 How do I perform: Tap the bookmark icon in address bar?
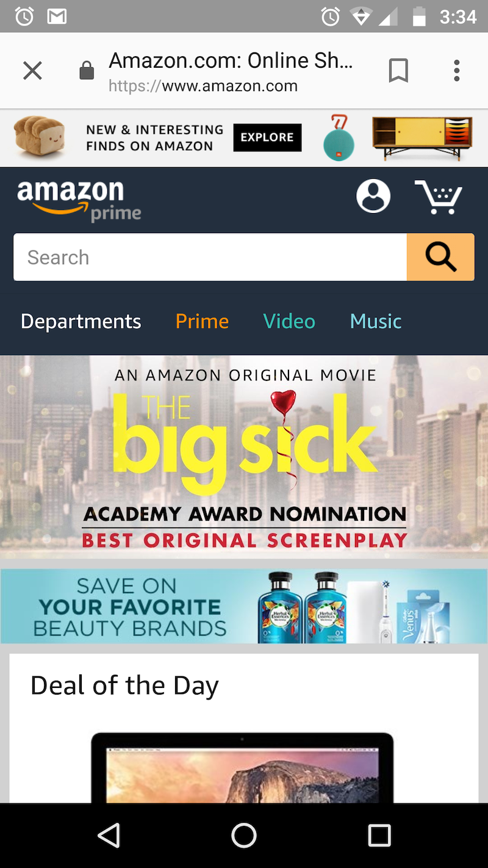coord(398,71)
